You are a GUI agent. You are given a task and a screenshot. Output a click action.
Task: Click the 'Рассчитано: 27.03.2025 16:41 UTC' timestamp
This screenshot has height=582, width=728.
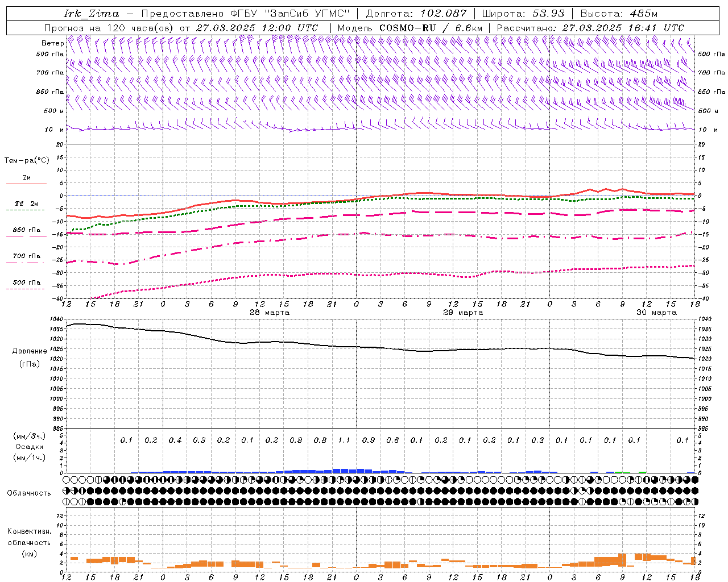pyautogui.click(x=590, y=28)
